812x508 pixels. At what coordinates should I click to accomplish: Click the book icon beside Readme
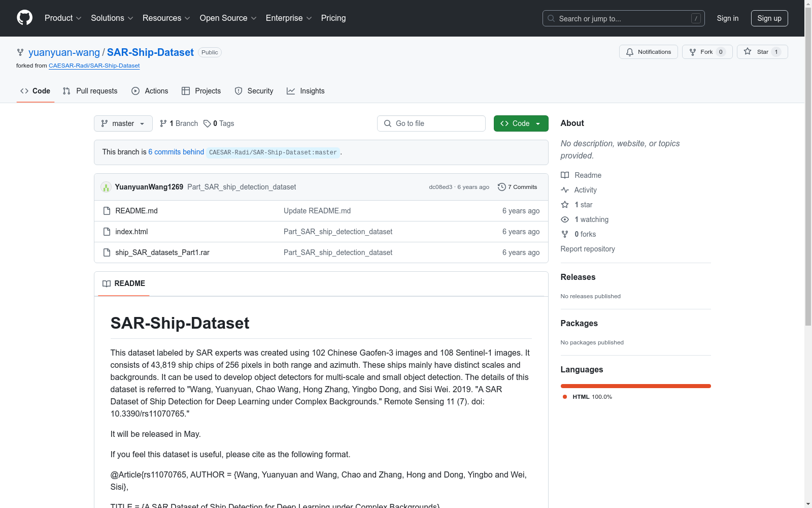(x=565, y=175)
